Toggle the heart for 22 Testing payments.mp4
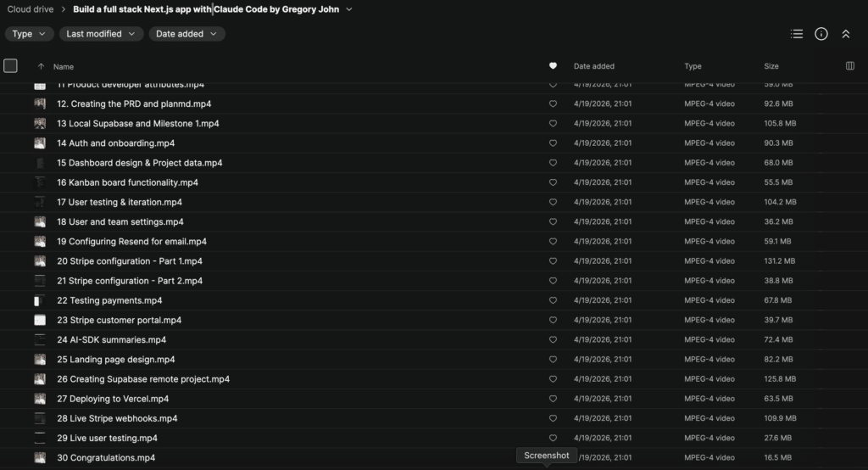 [x=553, y=300]
